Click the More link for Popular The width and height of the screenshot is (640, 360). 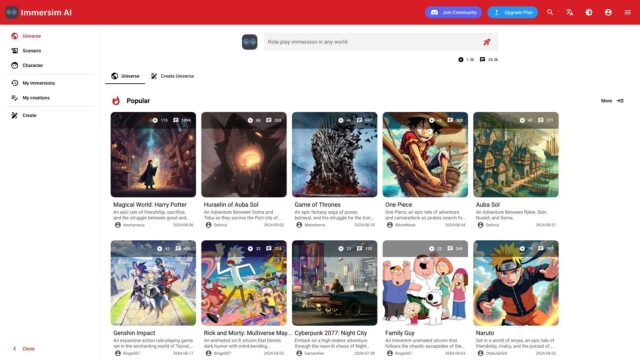(x=612, y=100)
